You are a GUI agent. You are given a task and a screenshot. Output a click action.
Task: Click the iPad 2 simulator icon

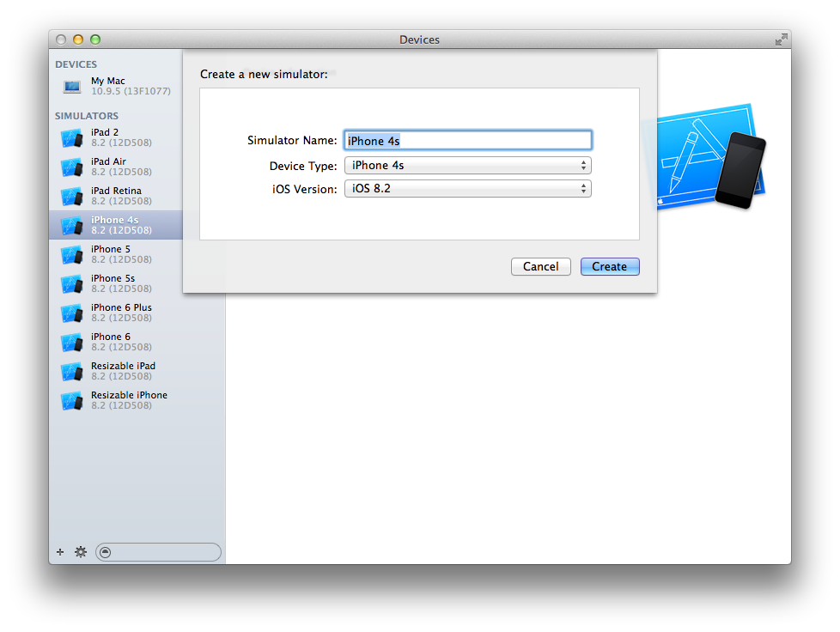[72, 137]
